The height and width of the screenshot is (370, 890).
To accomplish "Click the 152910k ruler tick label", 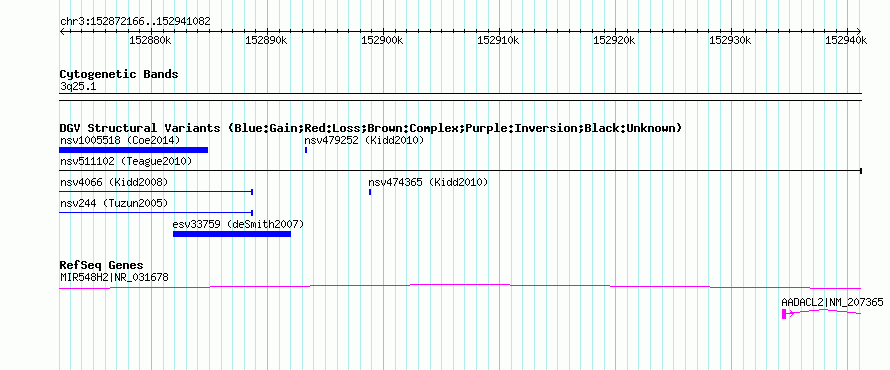I will [498, 40].
